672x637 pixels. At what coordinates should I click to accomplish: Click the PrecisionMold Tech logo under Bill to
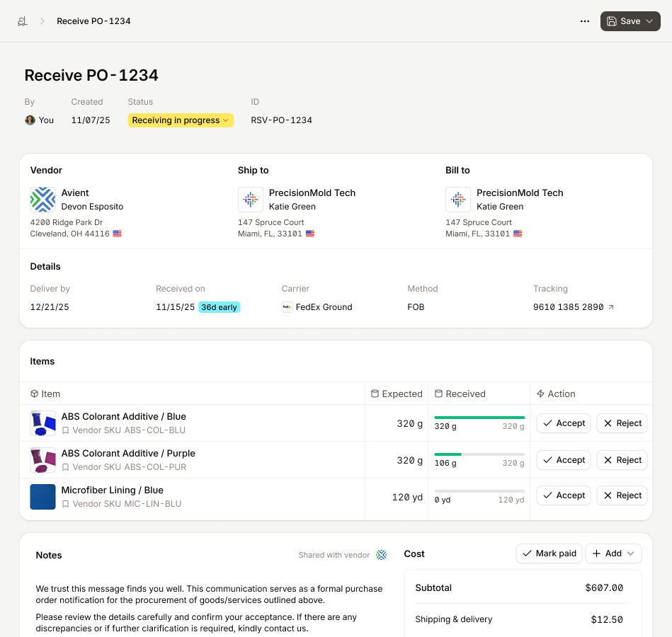coord(458,200)
